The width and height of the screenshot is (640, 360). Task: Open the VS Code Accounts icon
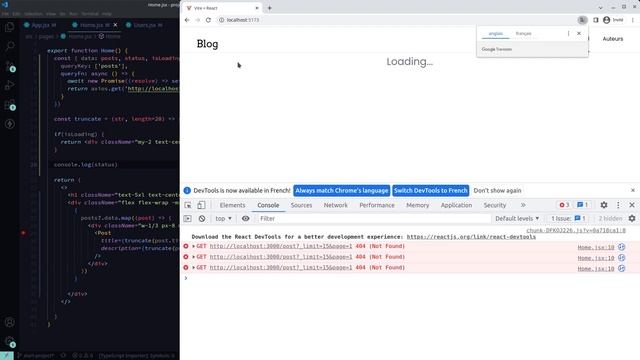[x=9, y=322]
